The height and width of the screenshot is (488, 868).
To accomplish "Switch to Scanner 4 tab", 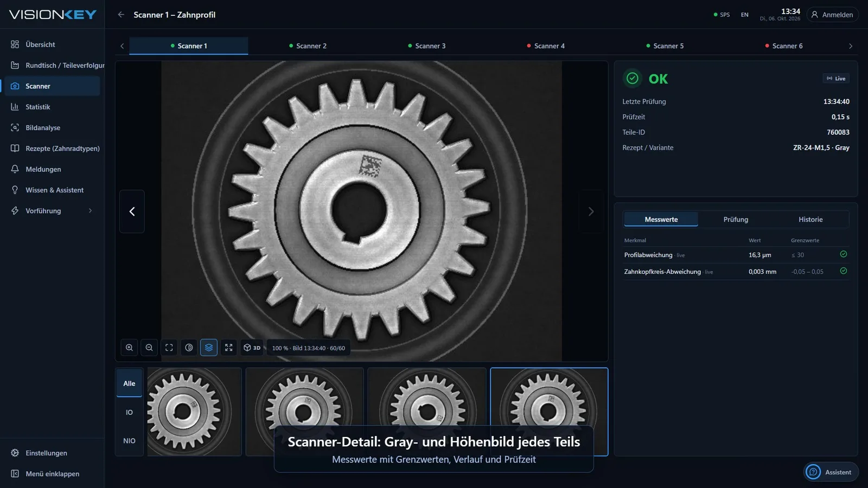I will pyautogui.click(x=546, y=46).
